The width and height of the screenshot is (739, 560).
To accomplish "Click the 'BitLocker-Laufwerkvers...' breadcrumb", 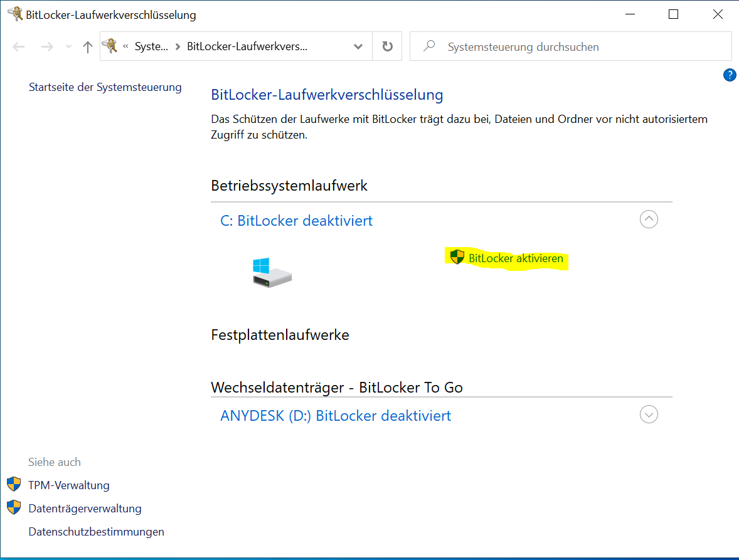I will point(247,46).
